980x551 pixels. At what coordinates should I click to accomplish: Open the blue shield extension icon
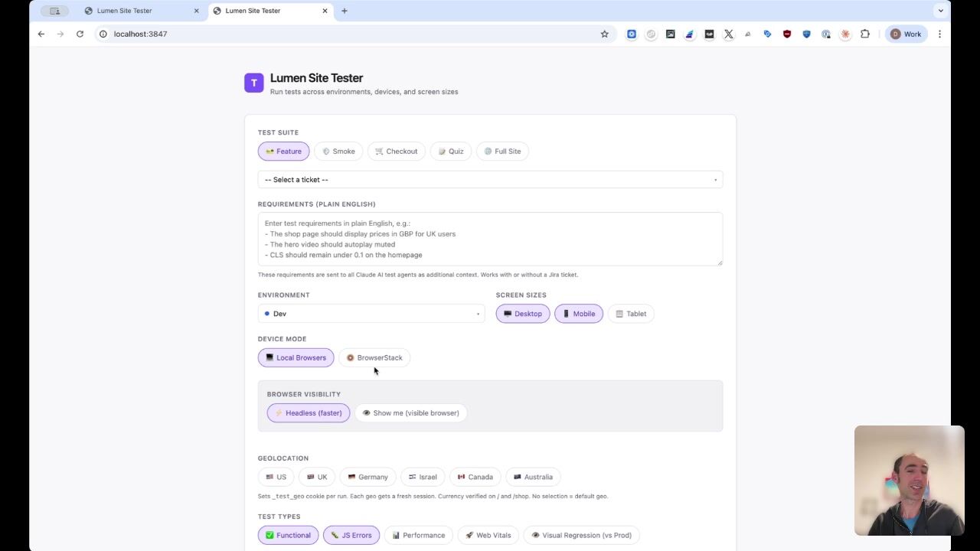point(806,34)
